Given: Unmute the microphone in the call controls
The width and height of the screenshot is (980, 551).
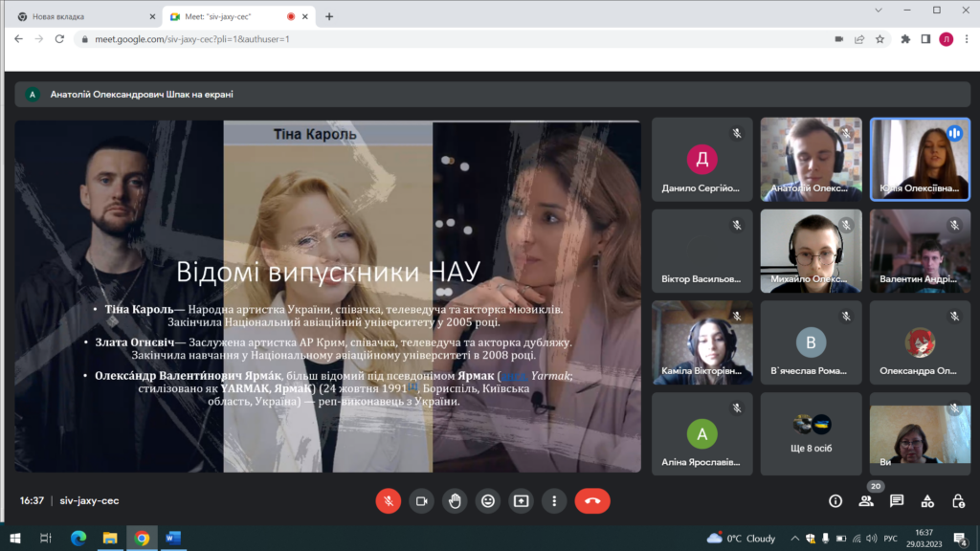Looking at the screenshot, I should click(389, 500).
